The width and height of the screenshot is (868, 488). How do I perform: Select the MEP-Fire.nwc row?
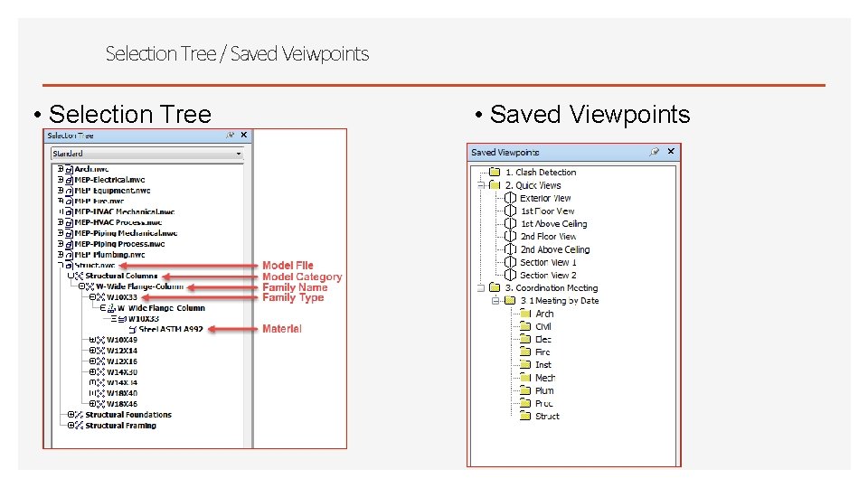[99, 201]
